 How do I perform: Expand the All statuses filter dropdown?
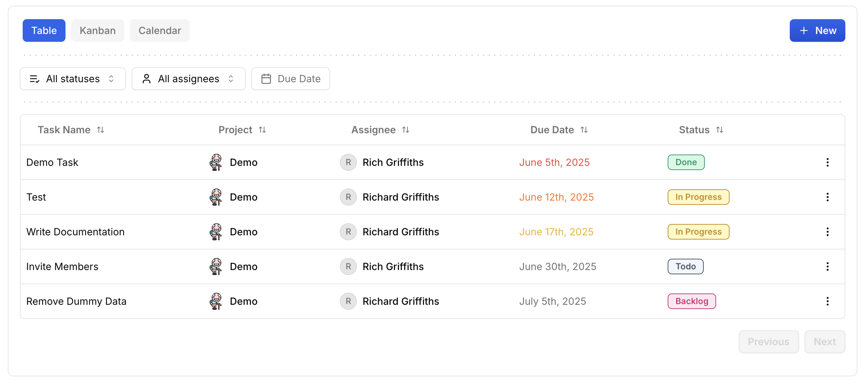coord(73,79)
